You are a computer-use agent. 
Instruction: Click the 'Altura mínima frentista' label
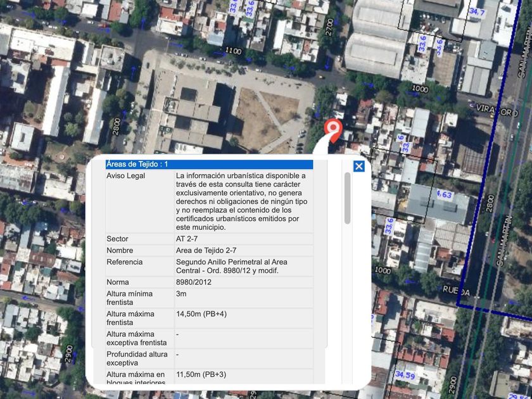(x=130, y=298)
